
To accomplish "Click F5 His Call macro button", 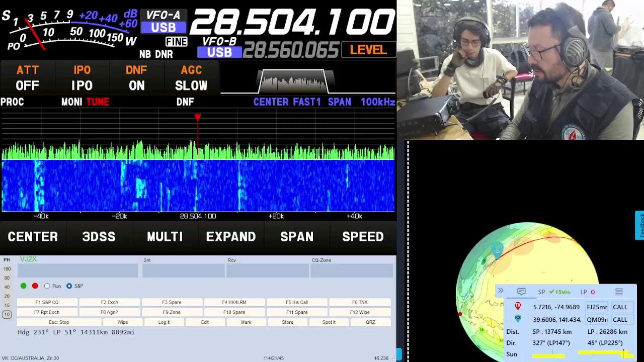I will (x=296, y=302).
